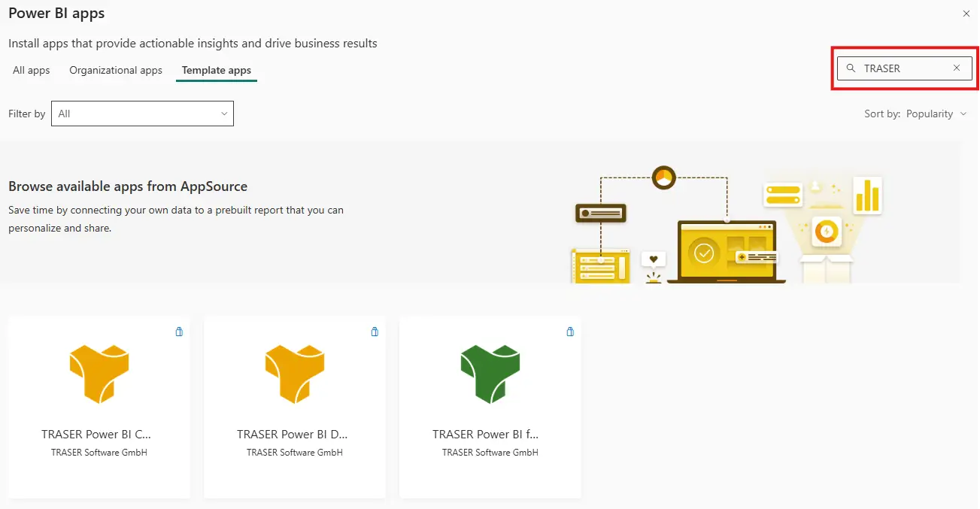Click the shopping bag icon on TRASER Power BI C... card

coord(179,332)
